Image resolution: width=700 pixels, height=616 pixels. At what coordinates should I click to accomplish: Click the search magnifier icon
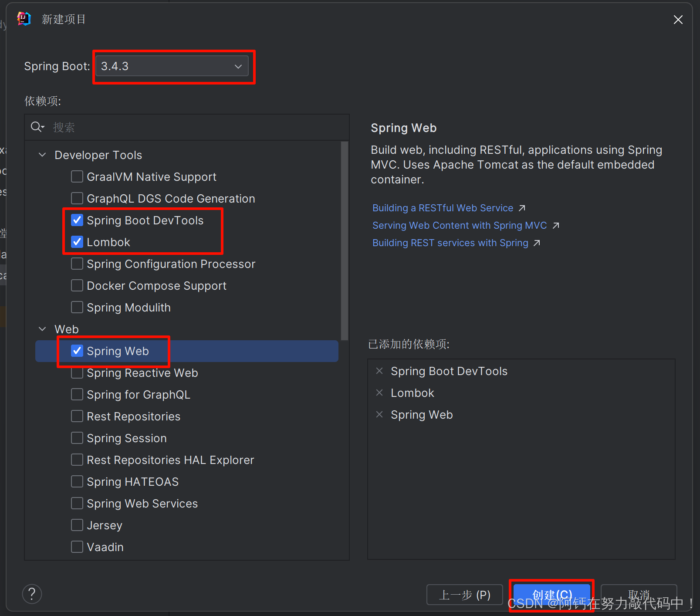tap(37, 127)
